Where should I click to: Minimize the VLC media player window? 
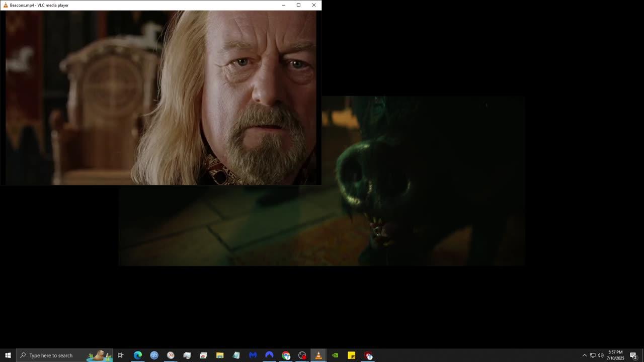click(x=283, y=5)
